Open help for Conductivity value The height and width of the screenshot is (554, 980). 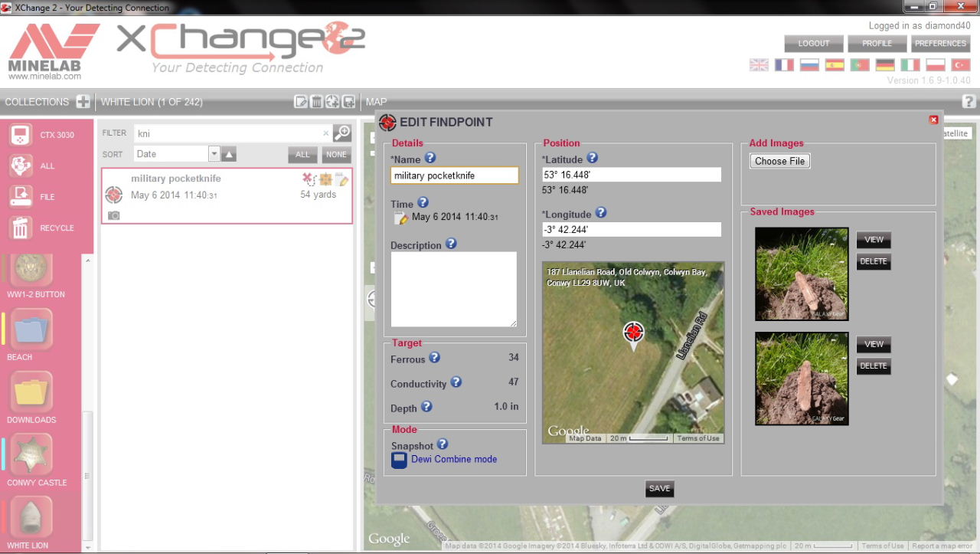tap(456, 382)
